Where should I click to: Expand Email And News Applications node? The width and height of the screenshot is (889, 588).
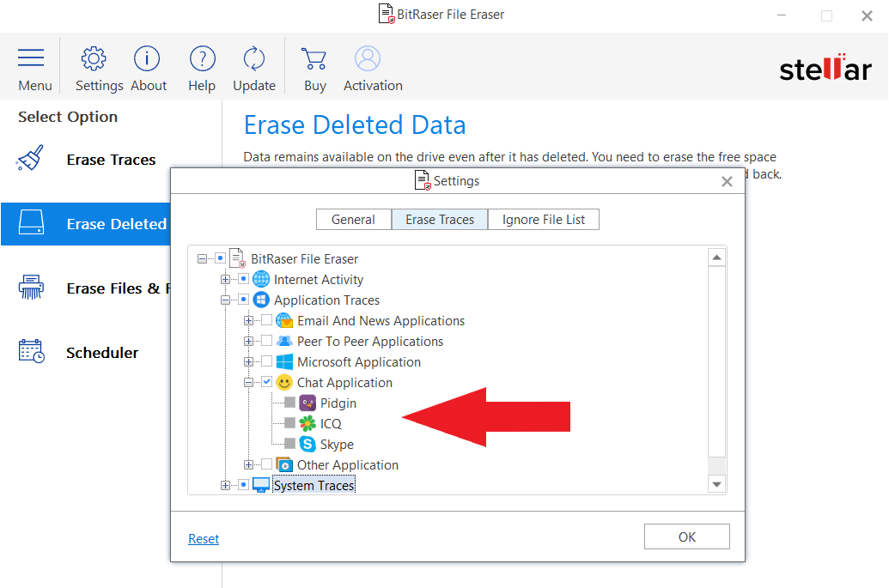click(x=248, y=321)
